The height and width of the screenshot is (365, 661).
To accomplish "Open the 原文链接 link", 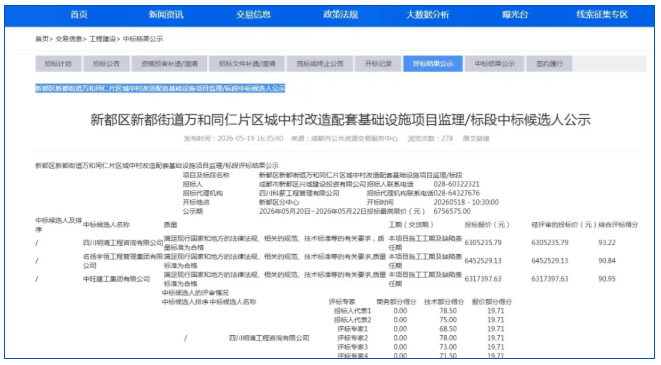I will click(476, 138).
